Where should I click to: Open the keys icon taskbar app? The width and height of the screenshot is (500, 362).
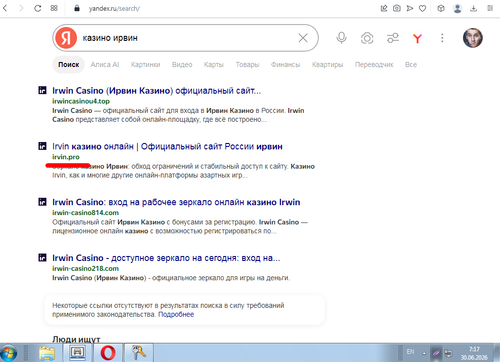coord(138,353)
